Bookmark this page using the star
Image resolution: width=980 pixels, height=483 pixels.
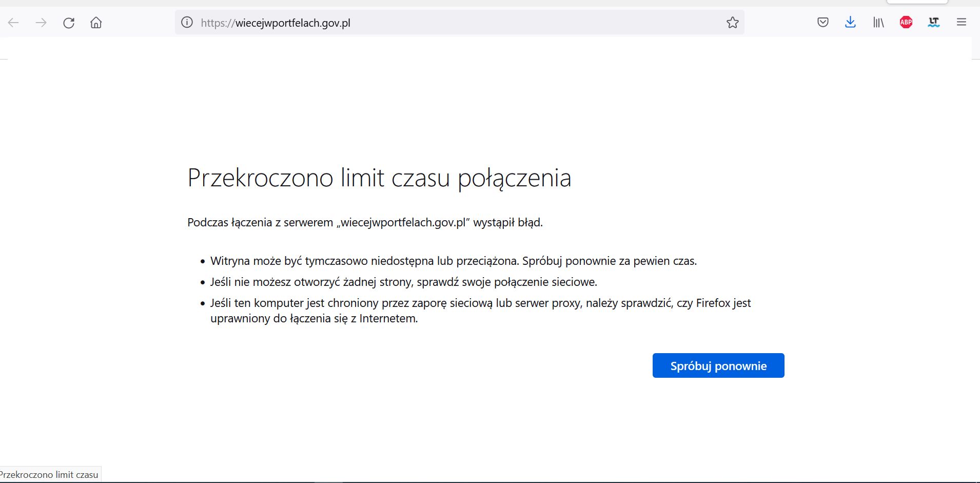tap(733, 22)
